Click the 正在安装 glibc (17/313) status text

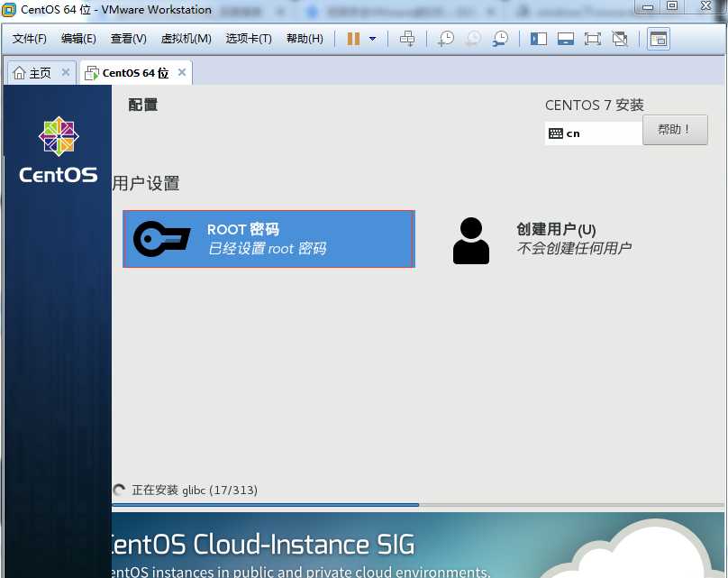click(195, 491)
